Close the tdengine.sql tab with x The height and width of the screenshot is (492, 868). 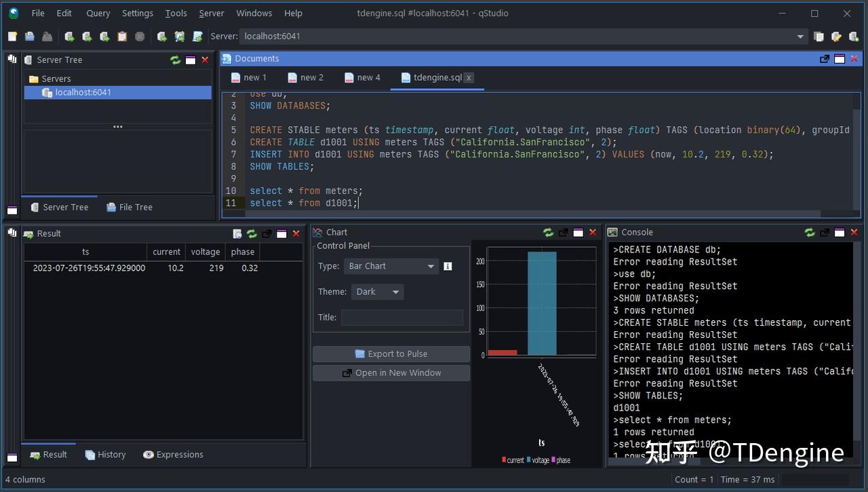point(469,77)
